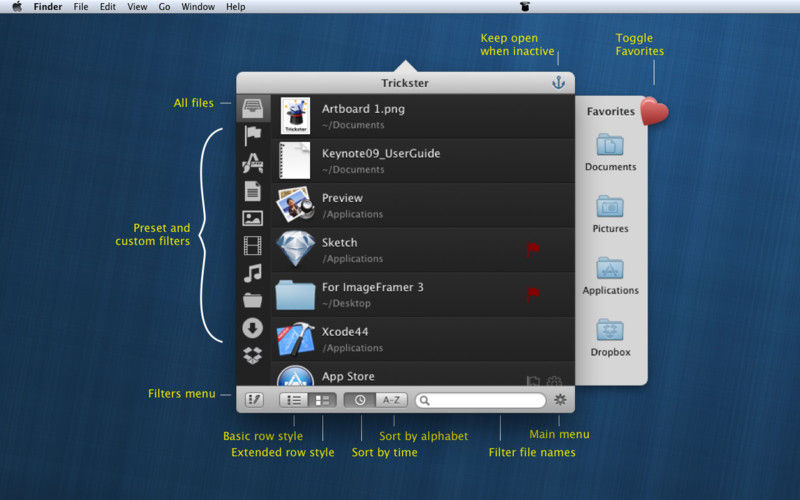800x500 pixels.
Task: Select the Preview row name
Action: click(342, 198)
